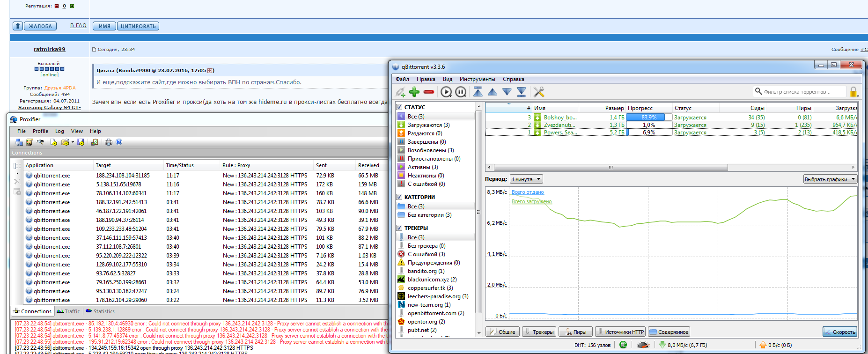This screenshot has width=868, height=354.
Task: Open the Период 1 минута dropdown
Action: click(x=526, y=179)
